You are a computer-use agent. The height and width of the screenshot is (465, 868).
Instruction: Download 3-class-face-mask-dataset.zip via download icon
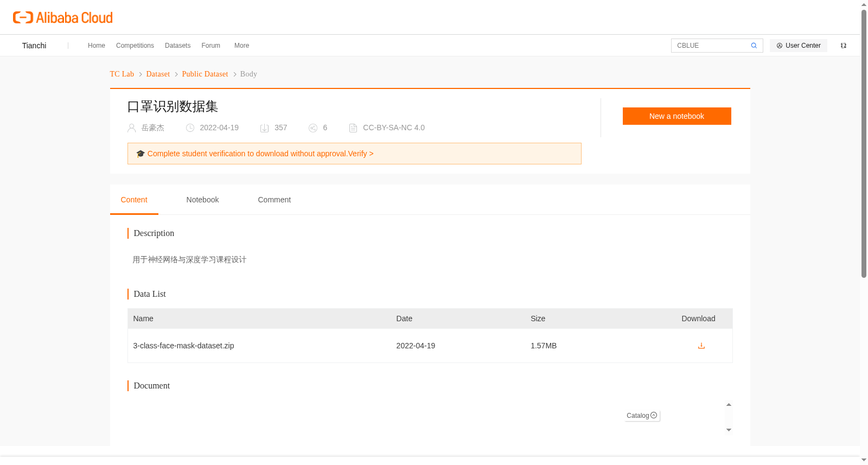click(701, 346)
